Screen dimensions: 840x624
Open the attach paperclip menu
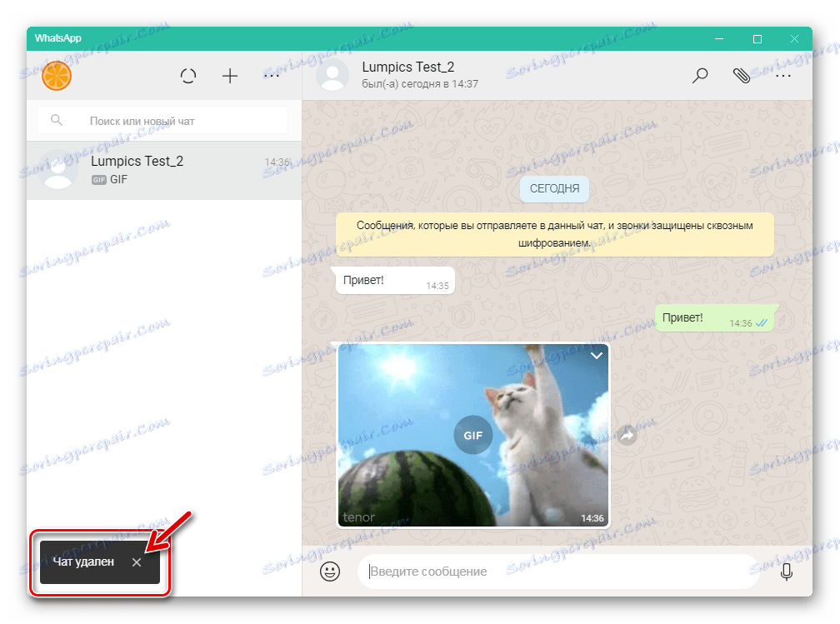coord(742,76)
